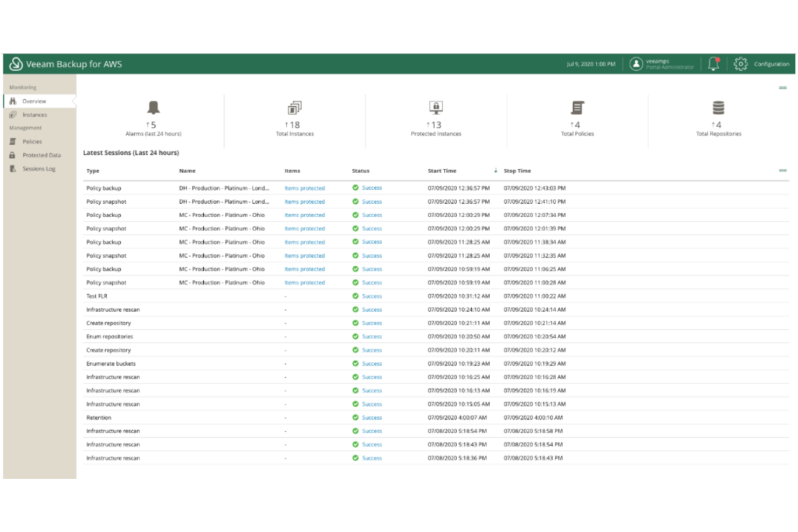798x532 pixels.
Task: Click the veeamps Portal Administrator account
Action: 659,63
